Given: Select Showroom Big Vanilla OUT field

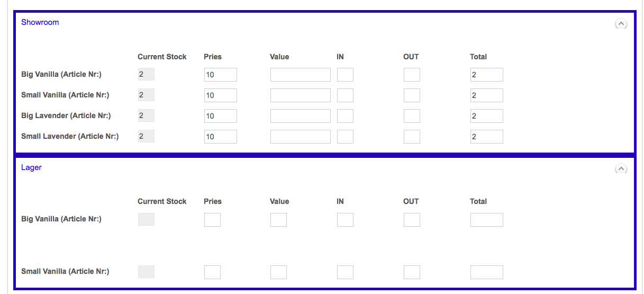Looking at the screenshot, I should 412,75.
